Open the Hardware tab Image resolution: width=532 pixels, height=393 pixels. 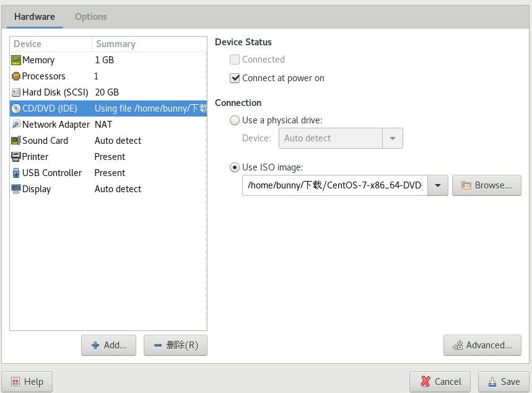(x=35, y=17)
